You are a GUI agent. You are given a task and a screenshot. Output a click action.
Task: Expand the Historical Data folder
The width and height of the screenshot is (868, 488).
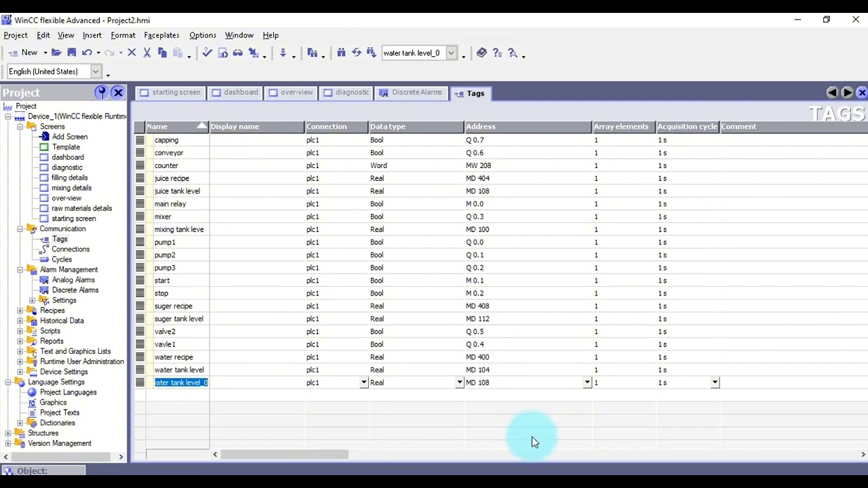pos(20,321)
